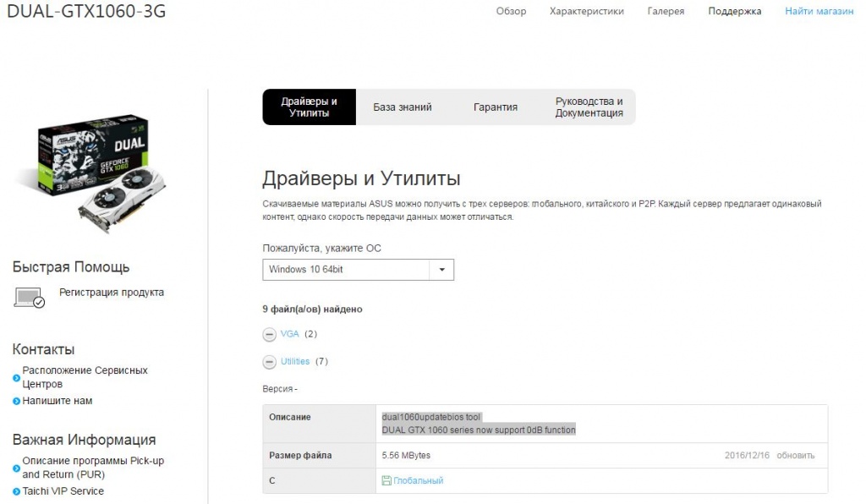
Task: Open Описание программы Pick-up and Return link
Action: pos(93,468)
